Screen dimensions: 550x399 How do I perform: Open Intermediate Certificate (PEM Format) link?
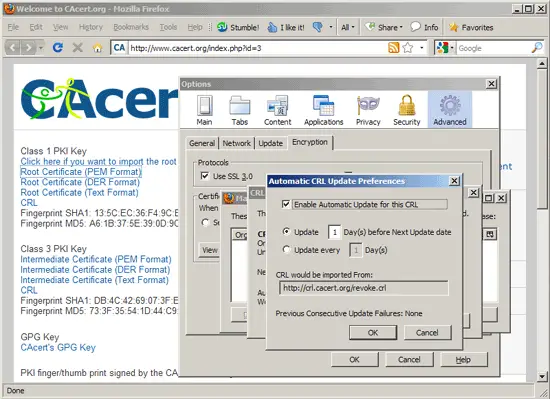point(96,259)
